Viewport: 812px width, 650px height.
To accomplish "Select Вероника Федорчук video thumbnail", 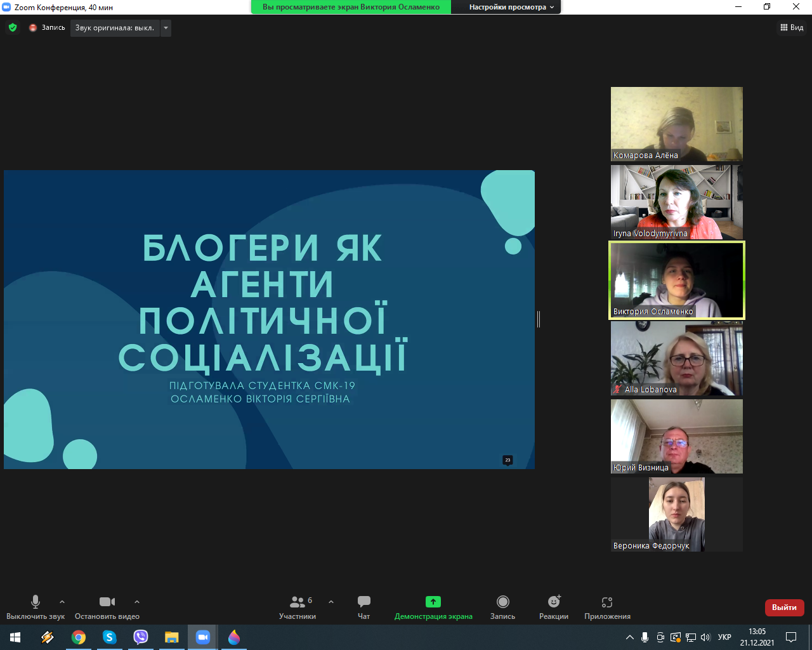I will 677,514.
